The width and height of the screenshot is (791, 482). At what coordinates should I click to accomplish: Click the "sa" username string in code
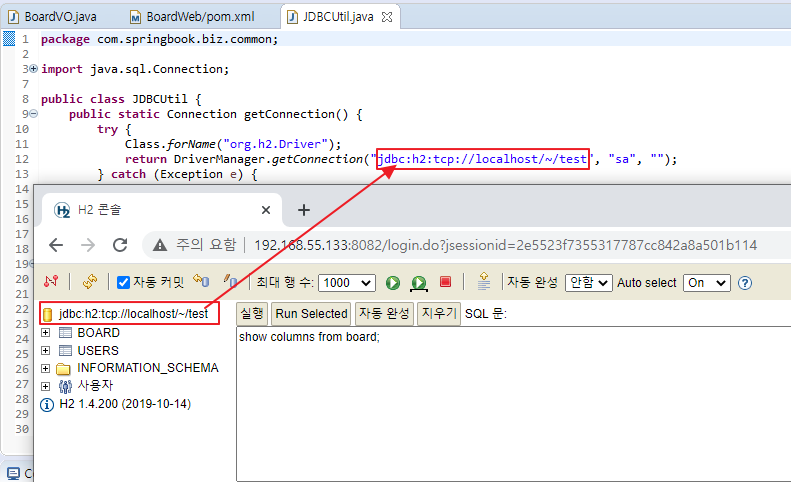[x=622, y=159]
